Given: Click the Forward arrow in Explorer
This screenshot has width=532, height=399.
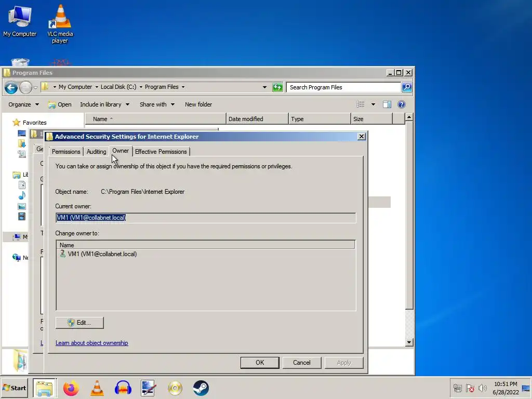Looking at the screenshot, I should point(25,87).
